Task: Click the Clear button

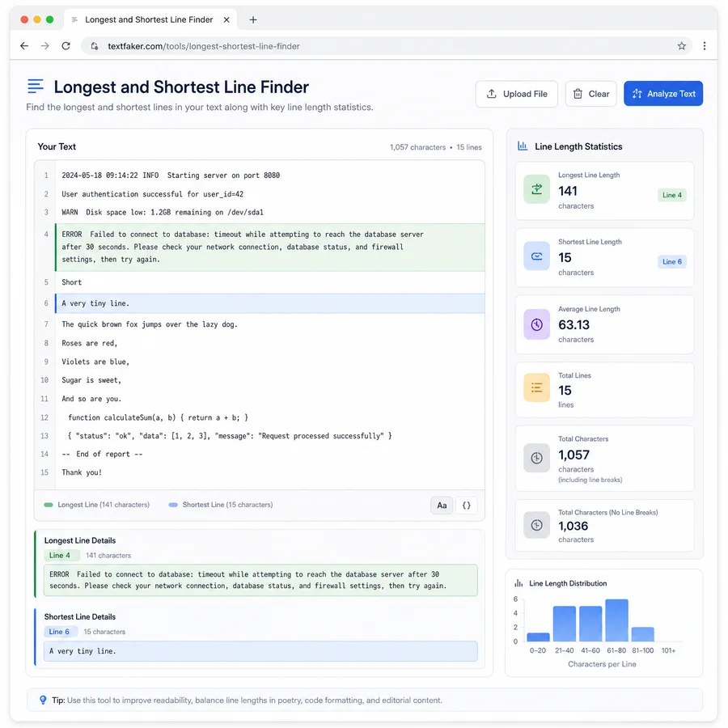Action: coord(590,94)
